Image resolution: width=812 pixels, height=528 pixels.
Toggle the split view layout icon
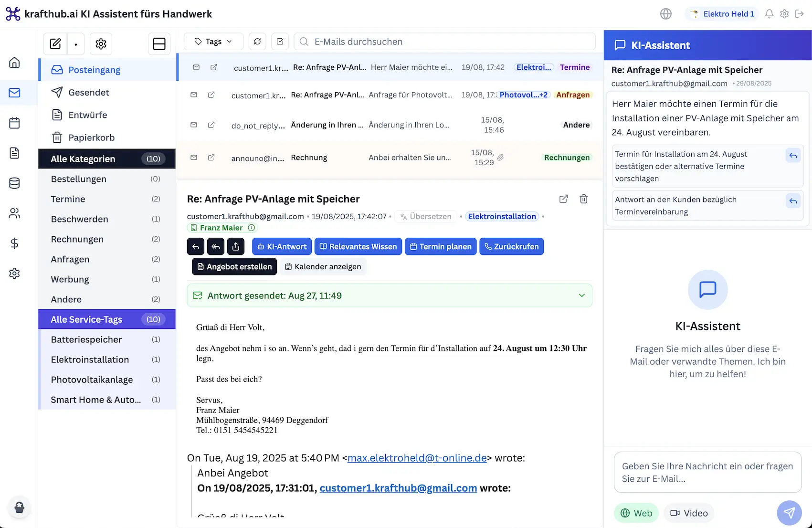tap(159, 43)
